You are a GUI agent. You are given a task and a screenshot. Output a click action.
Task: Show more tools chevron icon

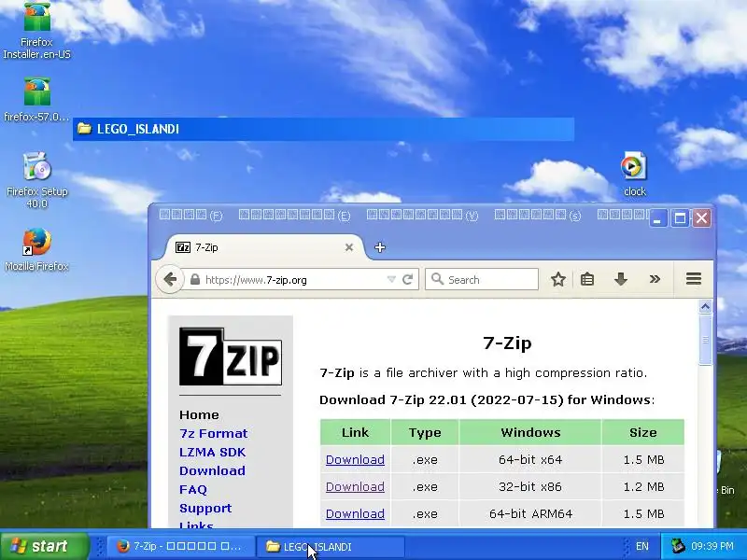(x=655, y=279)
